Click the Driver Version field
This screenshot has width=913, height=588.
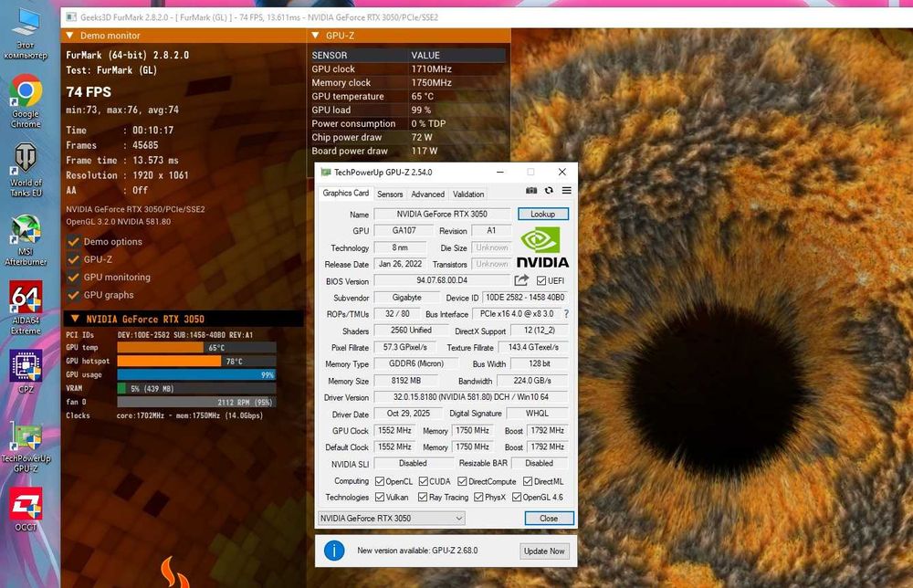pyautogui.click(x=471, y=397)
